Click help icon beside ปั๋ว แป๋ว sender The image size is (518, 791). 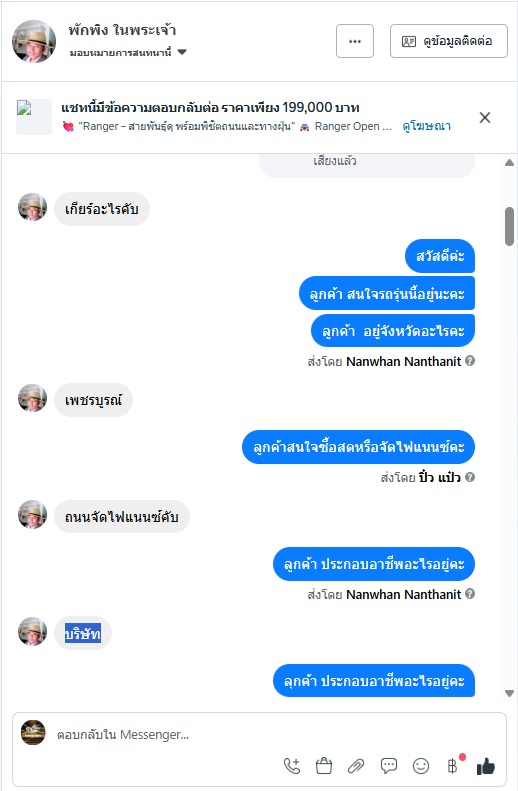[470, 477]
